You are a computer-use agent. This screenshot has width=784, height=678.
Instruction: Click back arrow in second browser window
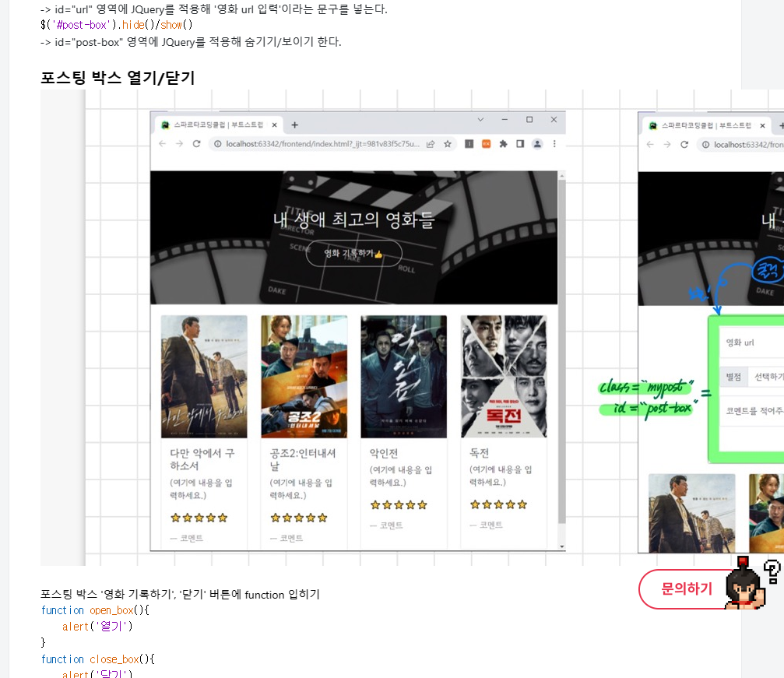coord(650,145)
